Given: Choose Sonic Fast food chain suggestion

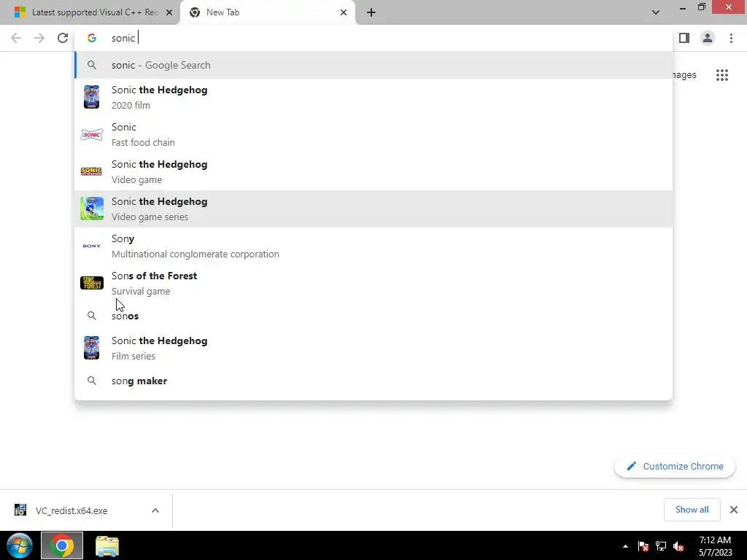Looking at the screenshot, I should pyautogui.click(x=373, y=134).
